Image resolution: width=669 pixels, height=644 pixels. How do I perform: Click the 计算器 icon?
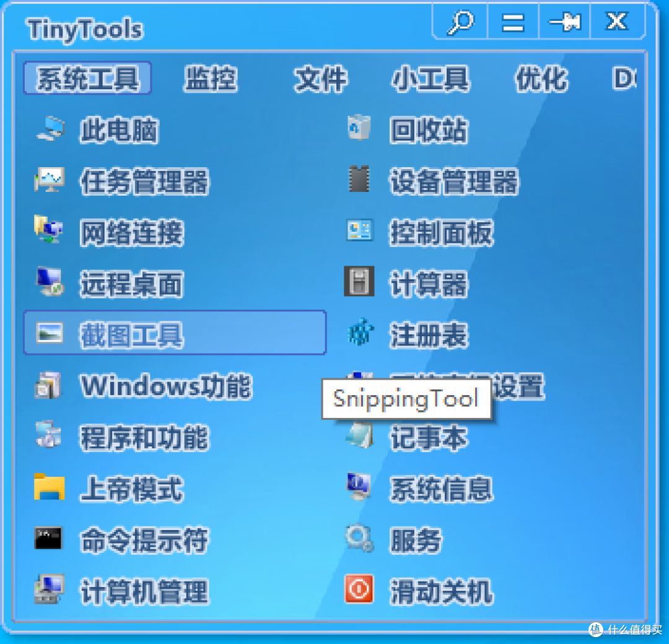pos(359,282)
